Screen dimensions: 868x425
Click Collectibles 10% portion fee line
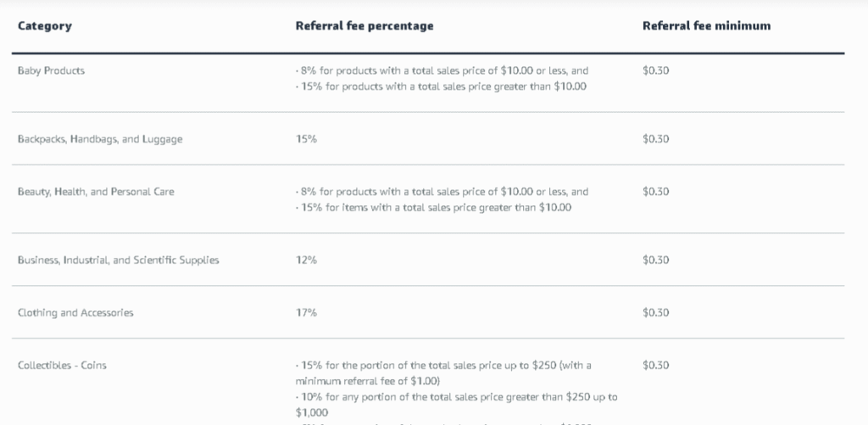pyautogui.click(x=458, y=397)
